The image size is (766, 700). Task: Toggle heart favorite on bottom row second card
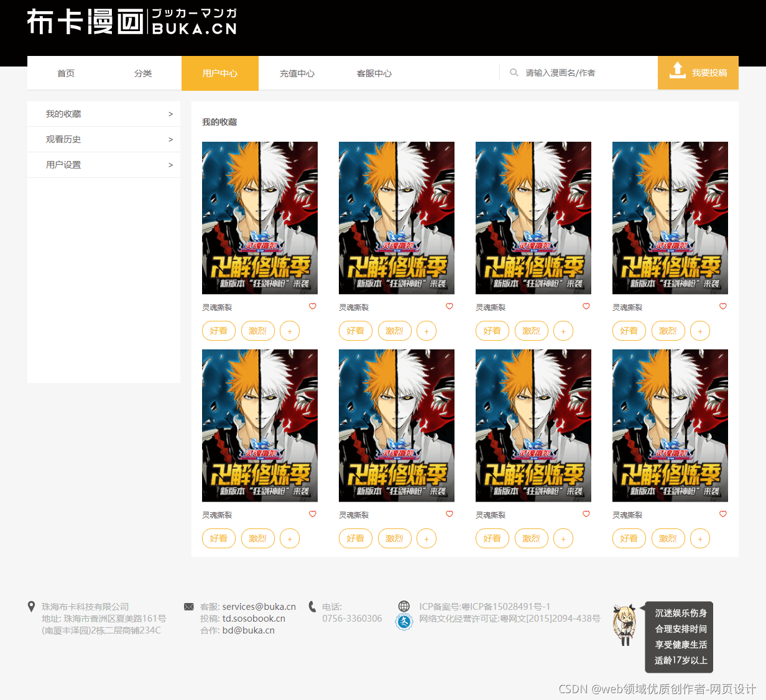(x=450, y=514)
